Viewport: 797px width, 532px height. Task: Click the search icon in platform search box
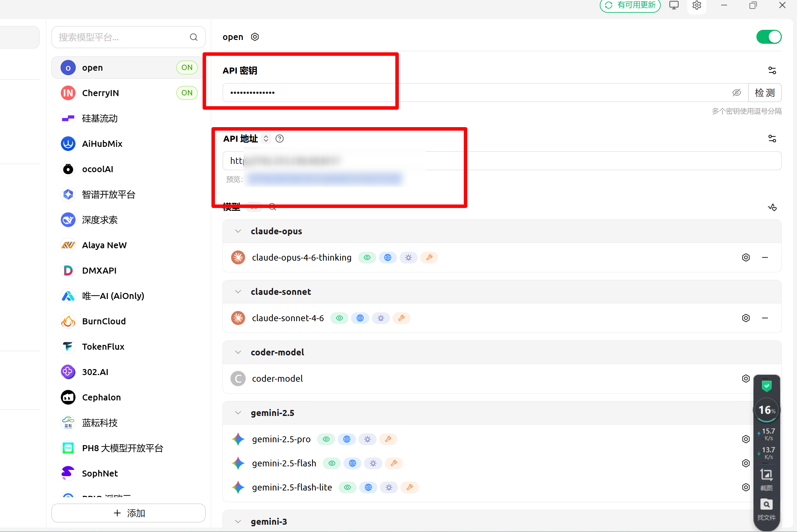point(193,37)
